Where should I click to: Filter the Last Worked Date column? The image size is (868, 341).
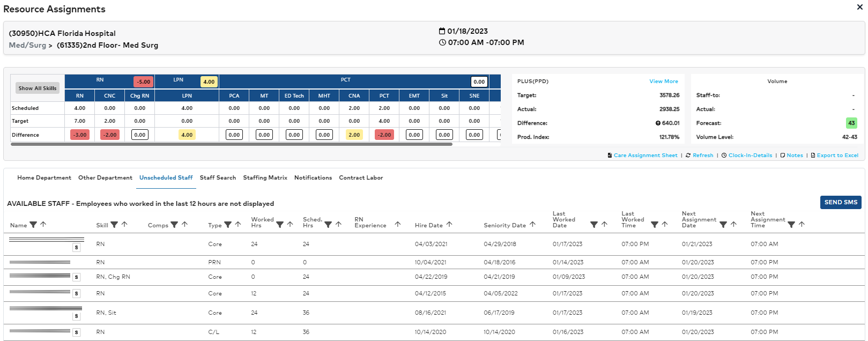593,225
